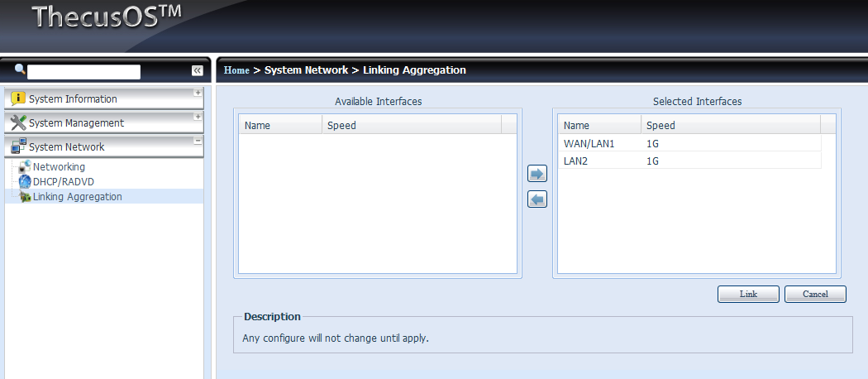Screen dimensions: 868x379
Task: Open Linking Aggregation in the sidebar
Action: 77,197
